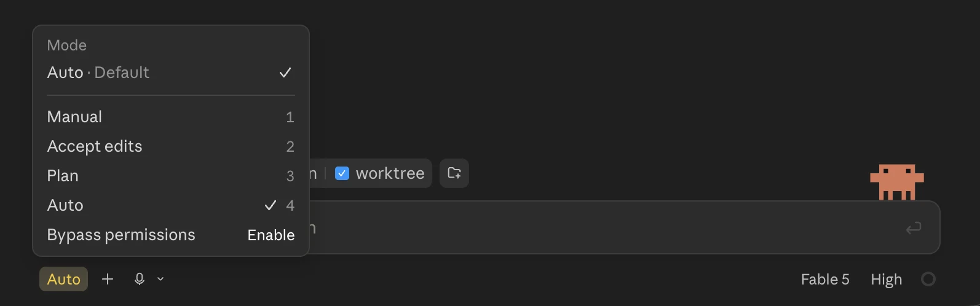Click the new folder icon beside worktree
The width and height of the screenshot is (980, 306).
click(454, 173)
